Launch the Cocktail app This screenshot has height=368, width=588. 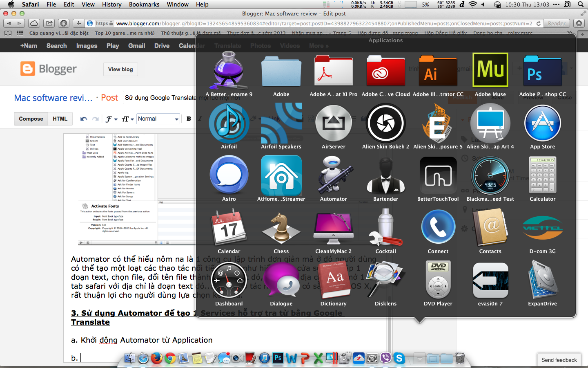pyautogui.click(x=386, y=227)
